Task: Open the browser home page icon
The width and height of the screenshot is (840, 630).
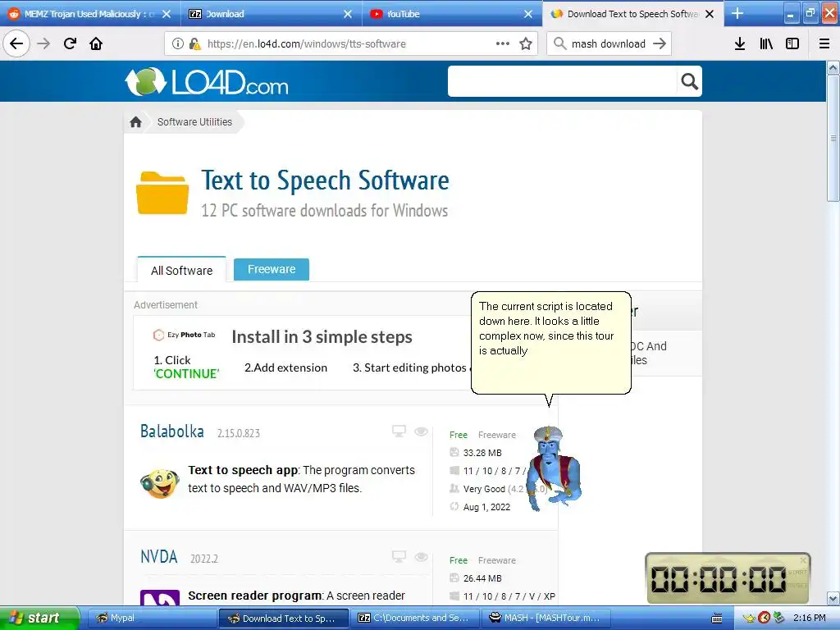Action: pos(96,43)
